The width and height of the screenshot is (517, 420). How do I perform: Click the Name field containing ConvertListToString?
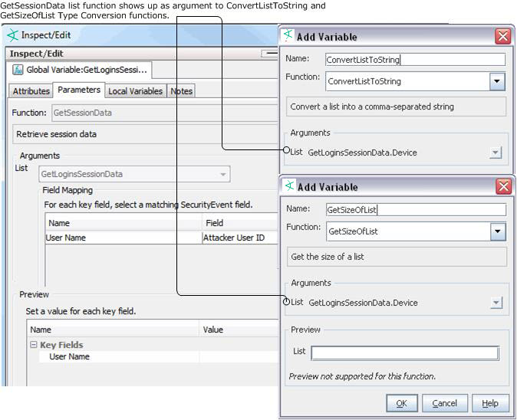[415, 60]
